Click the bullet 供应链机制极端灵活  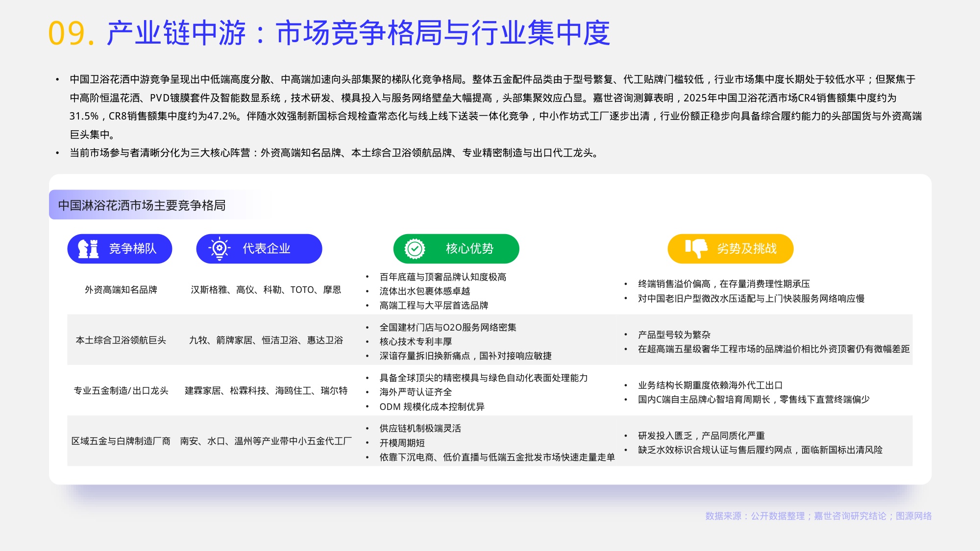pyautogui.click(x=420, y=429)
